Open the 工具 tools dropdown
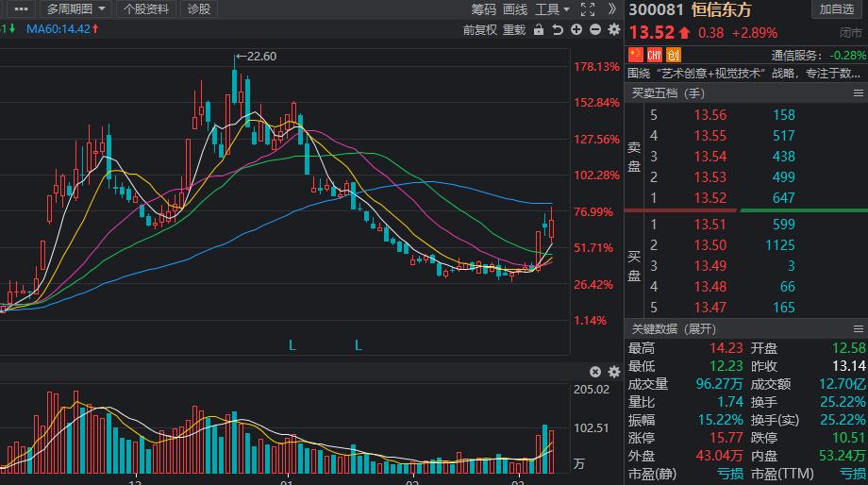 (x=552, y=9)
